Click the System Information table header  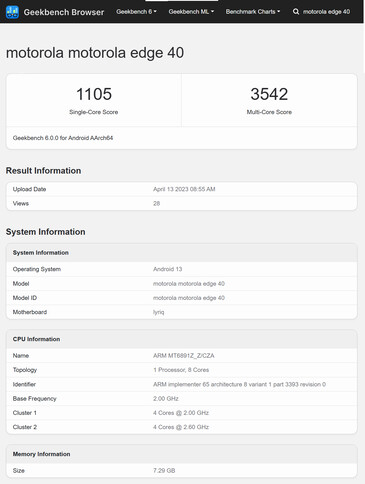(x=41, y=253)
